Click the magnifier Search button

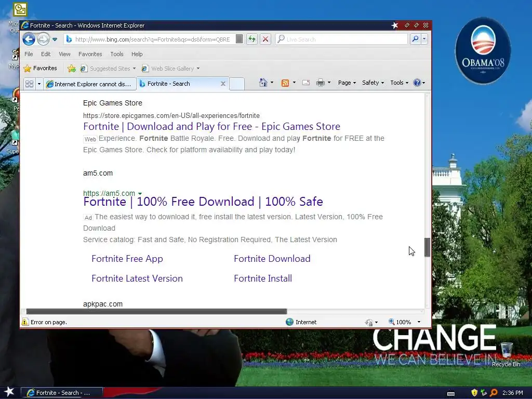415,39
